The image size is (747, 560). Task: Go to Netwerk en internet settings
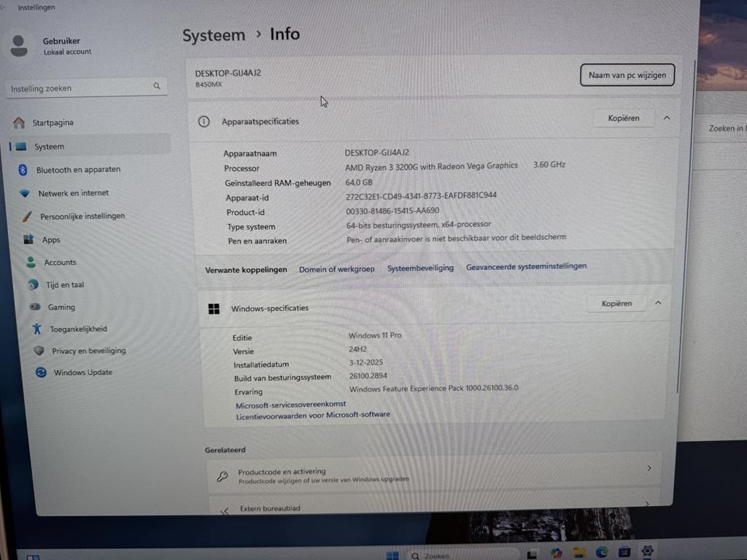coord(73,193)
